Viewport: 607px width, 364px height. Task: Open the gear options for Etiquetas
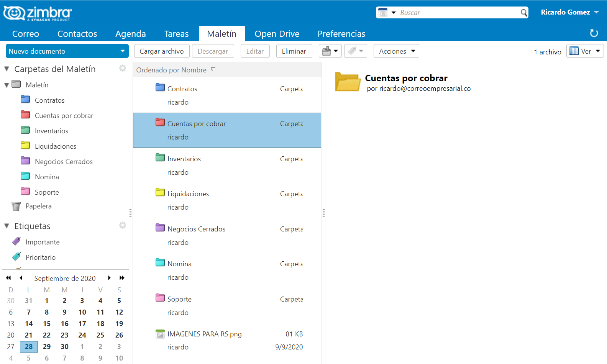point(122,225)
